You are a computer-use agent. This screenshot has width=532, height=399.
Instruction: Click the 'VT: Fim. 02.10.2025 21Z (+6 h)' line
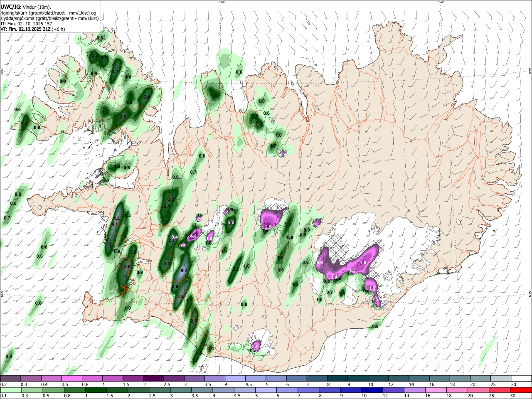click(x=33, y=29)
